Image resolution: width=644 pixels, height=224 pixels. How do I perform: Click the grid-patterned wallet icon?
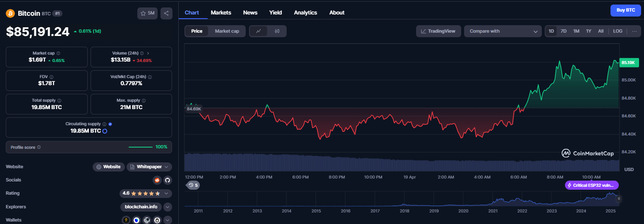click(146, 220)
